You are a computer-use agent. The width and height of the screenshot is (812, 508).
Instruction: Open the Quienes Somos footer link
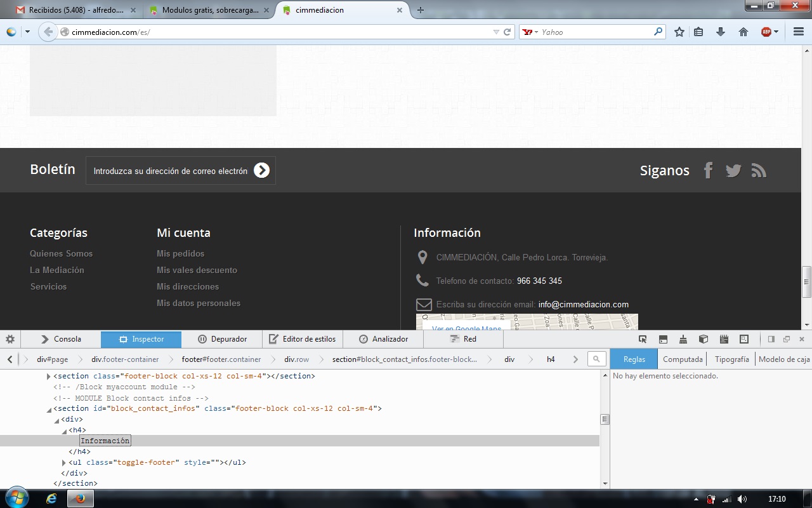click(61, 253)
